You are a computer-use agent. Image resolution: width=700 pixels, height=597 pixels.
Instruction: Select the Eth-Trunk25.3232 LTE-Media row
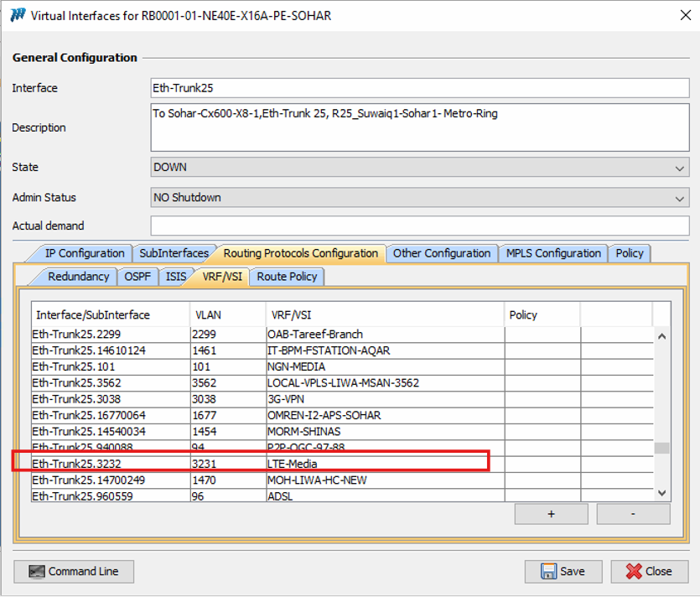(250, 464)
